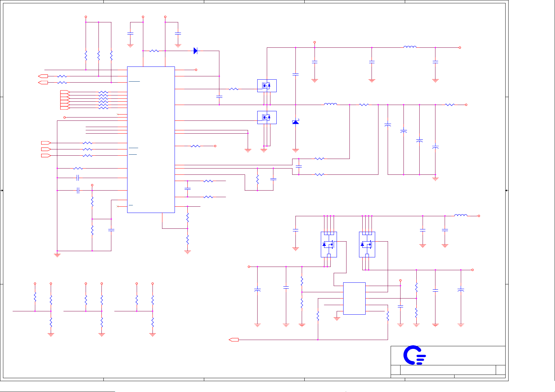Select the resistor beside the far-right output terminal
Viewport: 555px width, 392px height.
(450, 105)
